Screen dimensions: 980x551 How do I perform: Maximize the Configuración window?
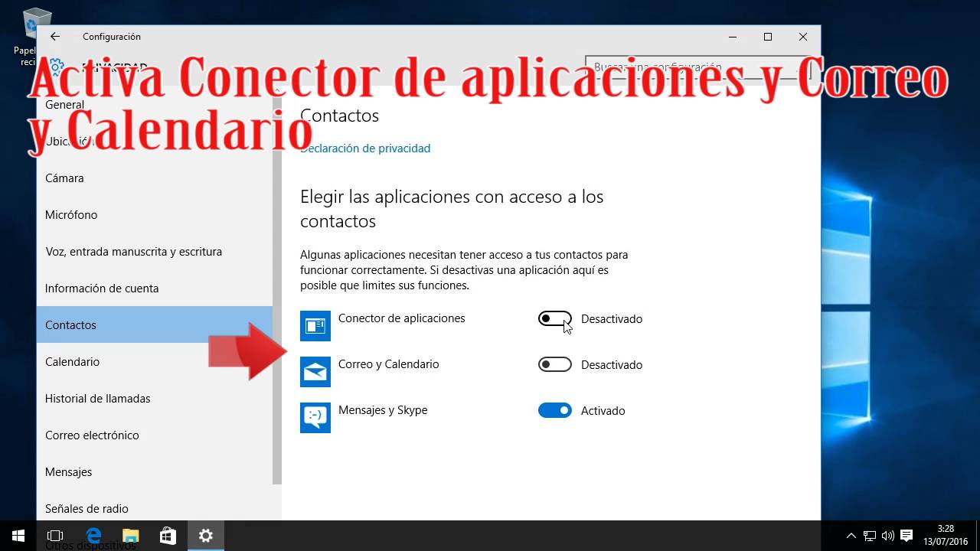click(x=768, y=37)
